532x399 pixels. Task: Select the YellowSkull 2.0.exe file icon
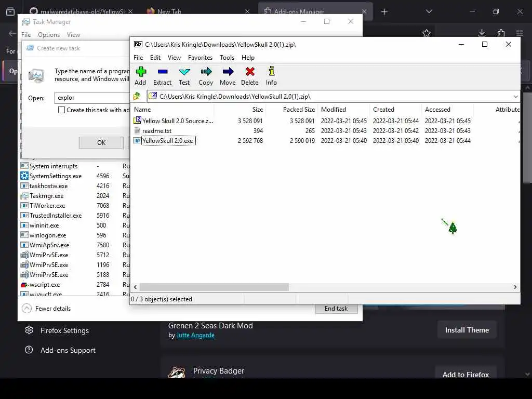137,140
